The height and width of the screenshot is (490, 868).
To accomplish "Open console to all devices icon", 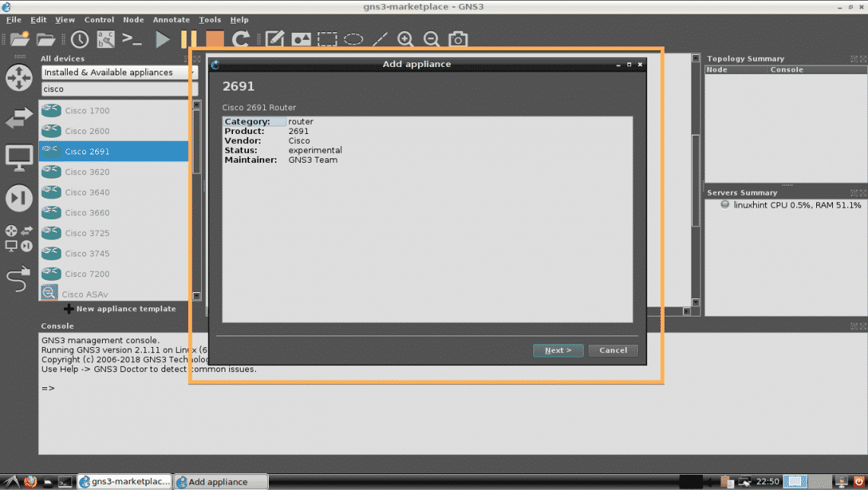I will (x=132, y=40).
